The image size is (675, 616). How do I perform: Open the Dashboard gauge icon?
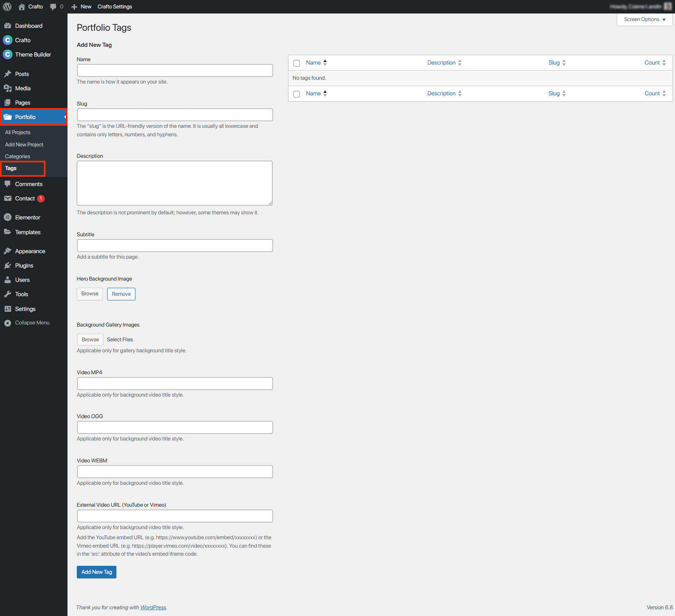[8, 26]
